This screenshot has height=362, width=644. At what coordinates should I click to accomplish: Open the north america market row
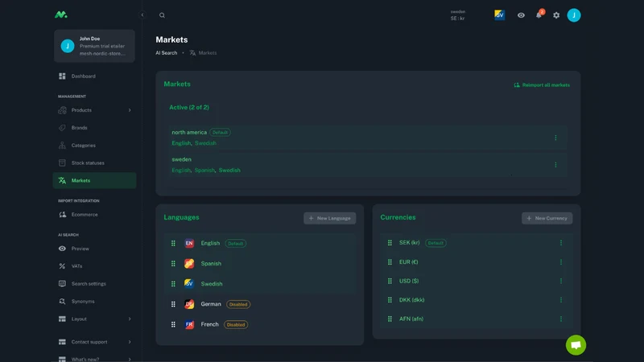(x=368, y=138)
